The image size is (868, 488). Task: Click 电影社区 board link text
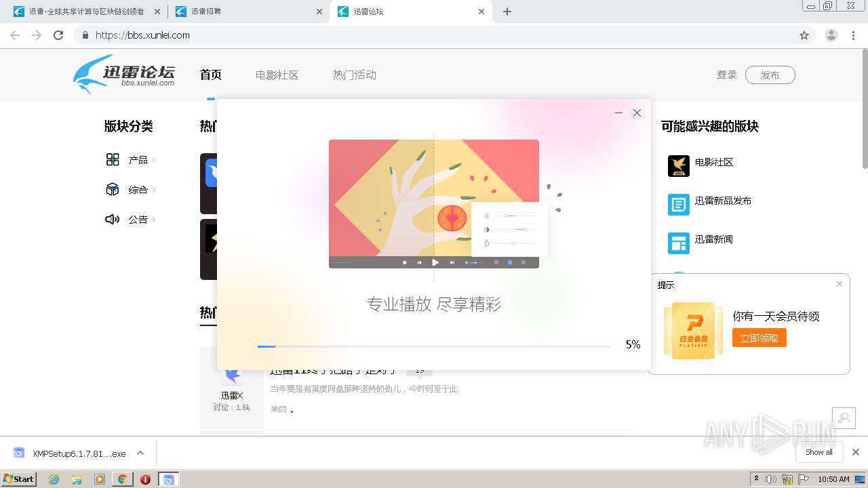tap(714, 162)
